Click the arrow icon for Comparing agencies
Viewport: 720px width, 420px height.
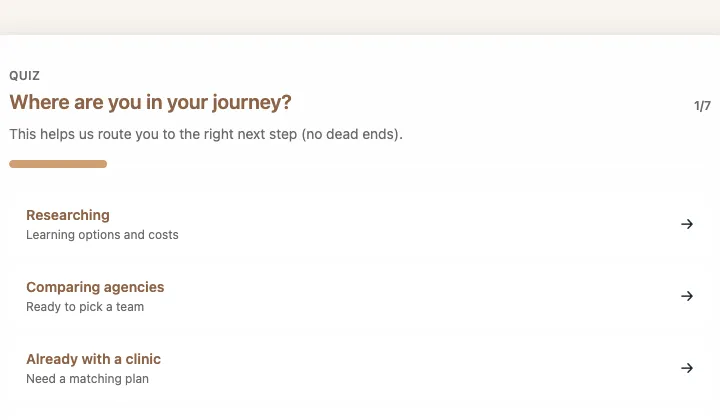[x=687, y=296]
